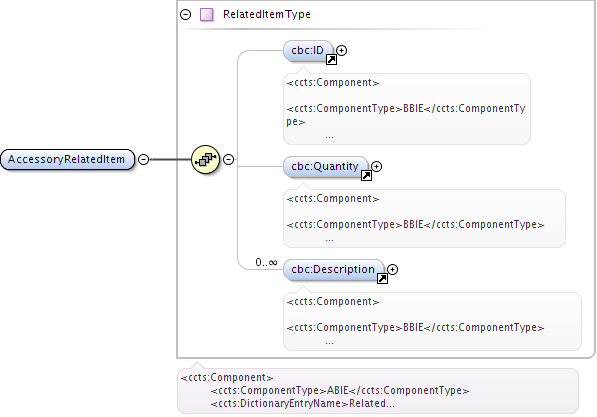
Task: Expand the cbc:Quantity element
Action: coord(377,166)
